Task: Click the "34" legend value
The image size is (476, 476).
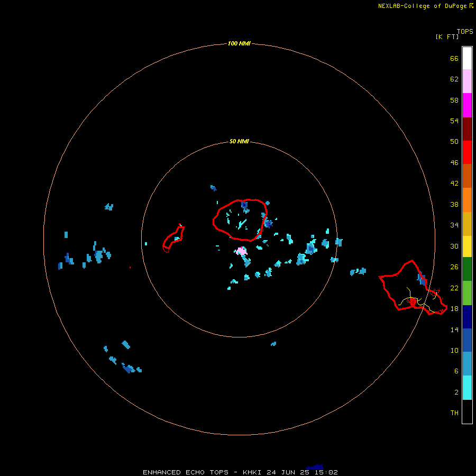Action: [x=454, y=225]
